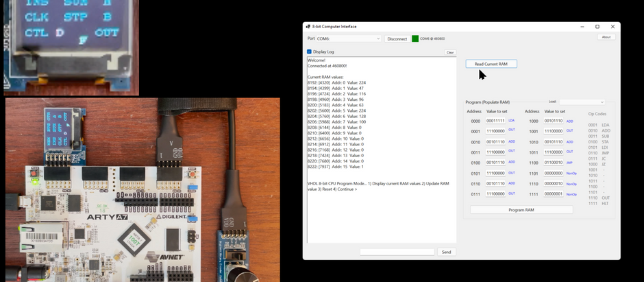Click log line 'Addr: 6 Value: 128'

[349, 117]
